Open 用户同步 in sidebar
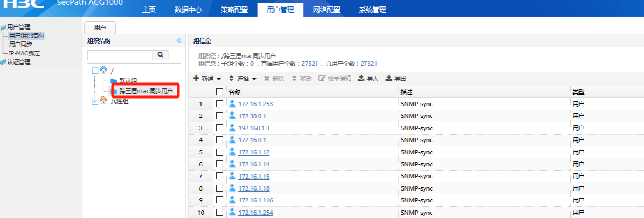The width and height of the screenshot is (644, 218). point(20,44)
